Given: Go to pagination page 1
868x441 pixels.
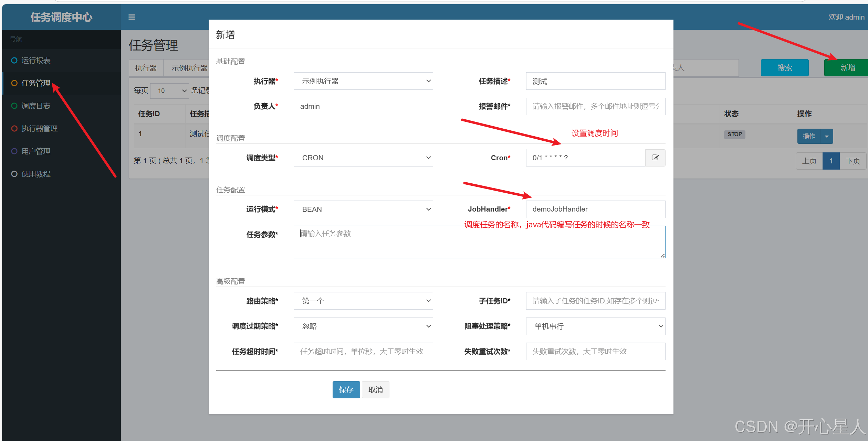Looking at the screenshot, I should tap(831, 161).
